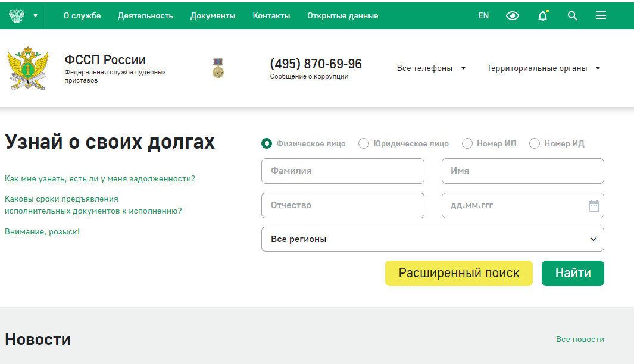Open the 'Все регионы' dropdown
Viewport: 634px width, 364px height.
pos(433,239)
